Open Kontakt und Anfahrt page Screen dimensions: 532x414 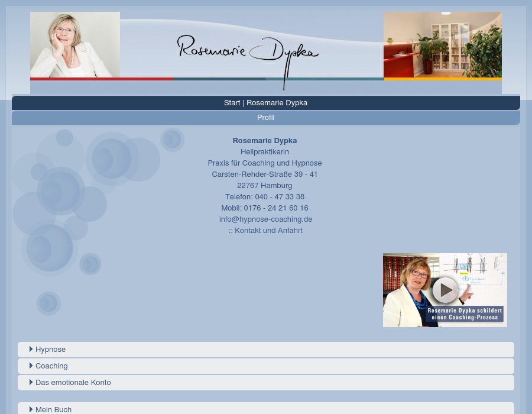pyautogui.click(x=268, y=230)
